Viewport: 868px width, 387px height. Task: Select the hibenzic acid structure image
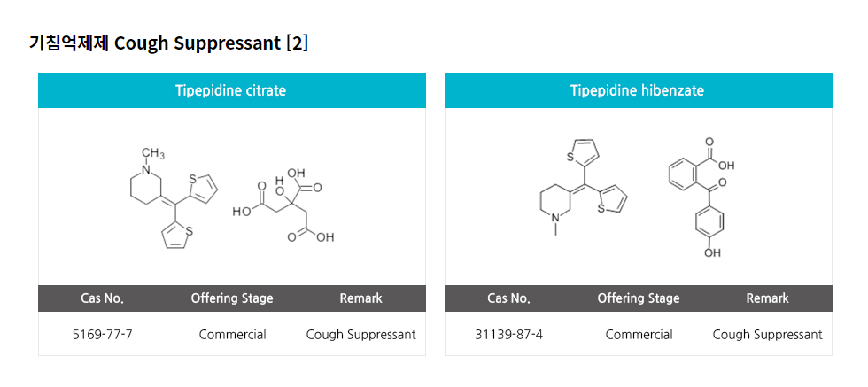(701, 198)
